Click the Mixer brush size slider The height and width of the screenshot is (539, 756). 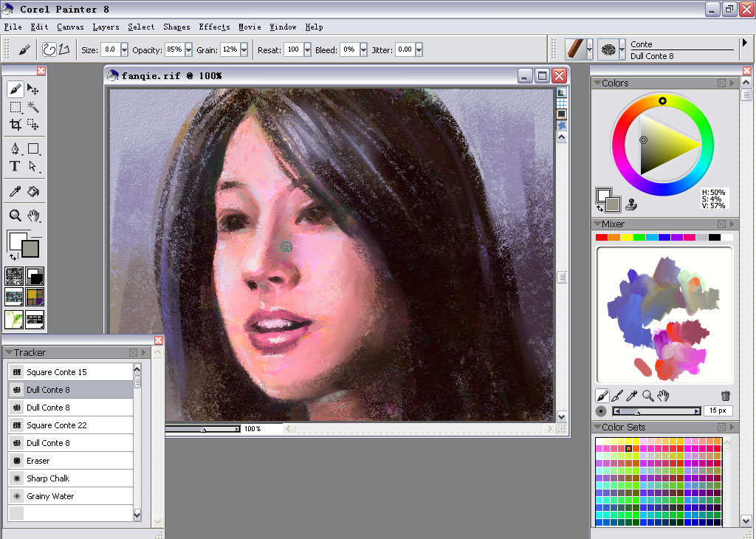pyautogui.click(x=656, y=411)
